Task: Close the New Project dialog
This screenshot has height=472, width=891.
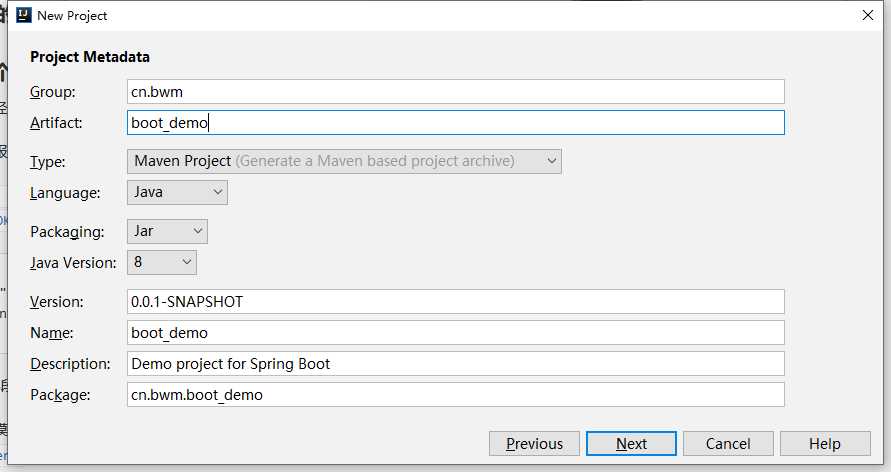Action: [868, 15]
